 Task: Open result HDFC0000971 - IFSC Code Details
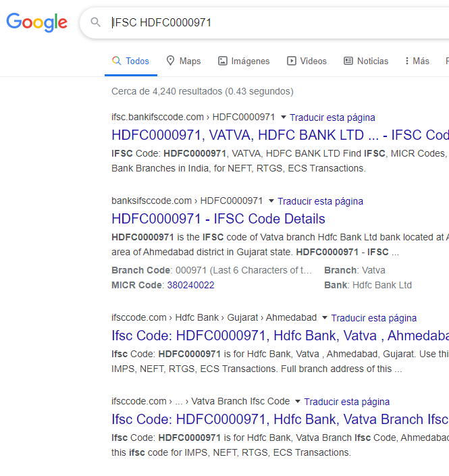(x=218, y=219)
